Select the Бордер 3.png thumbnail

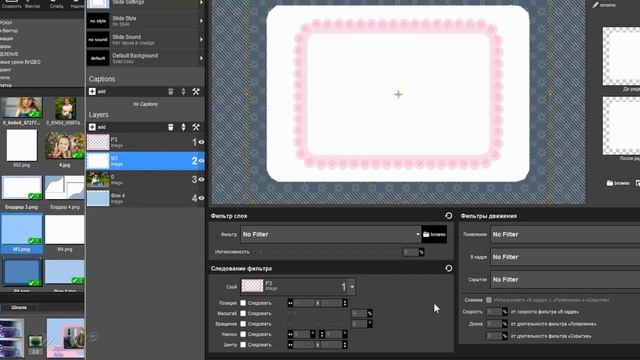click(22, 188)
